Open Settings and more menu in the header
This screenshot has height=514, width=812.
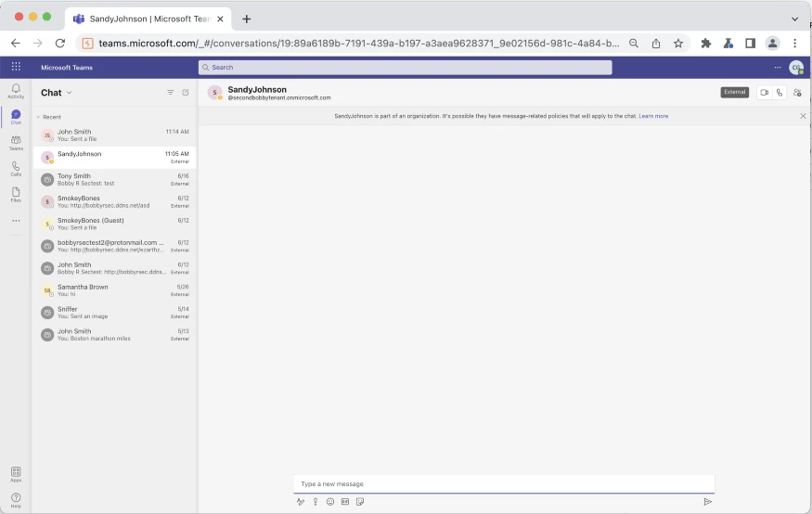click(x=778, y=68)
